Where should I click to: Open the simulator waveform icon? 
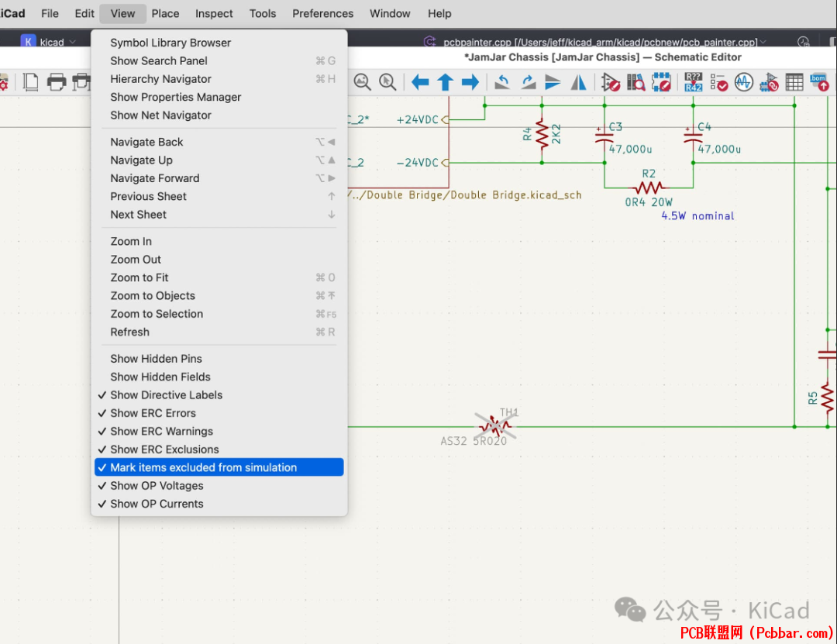743,82
